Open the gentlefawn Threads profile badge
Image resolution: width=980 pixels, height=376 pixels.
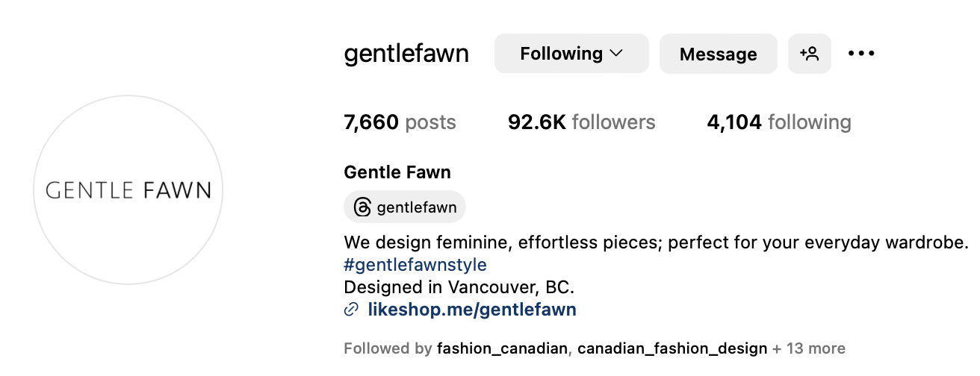(x=405, y=207)
